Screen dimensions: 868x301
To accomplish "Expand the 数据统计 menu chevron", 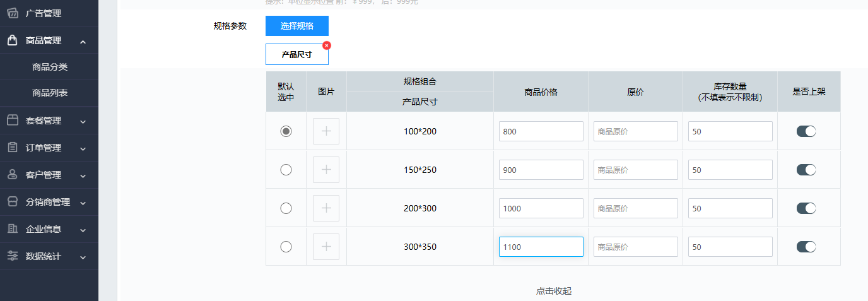I will pyautogui.click(x=83, y=257).
